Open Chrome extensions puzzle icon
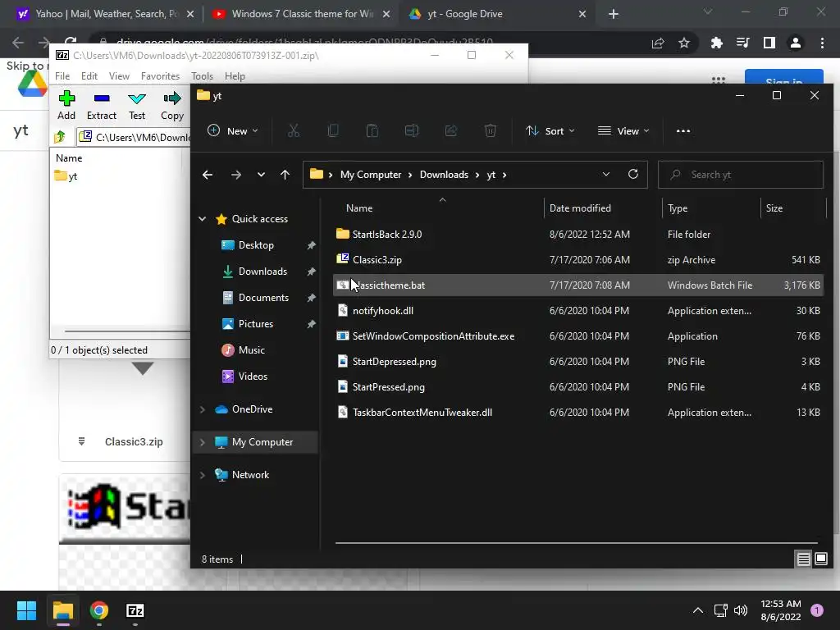 click(x=716, y=43)
